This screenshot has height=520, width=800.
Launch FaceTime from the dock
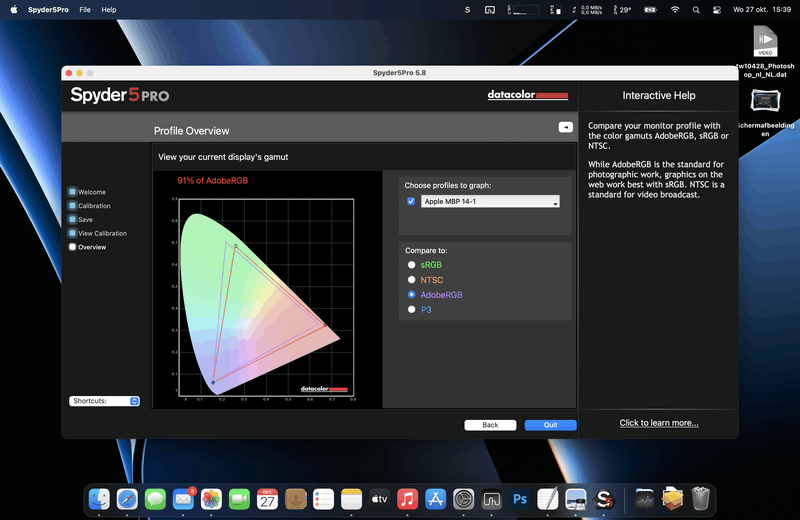tap(239, 499)
